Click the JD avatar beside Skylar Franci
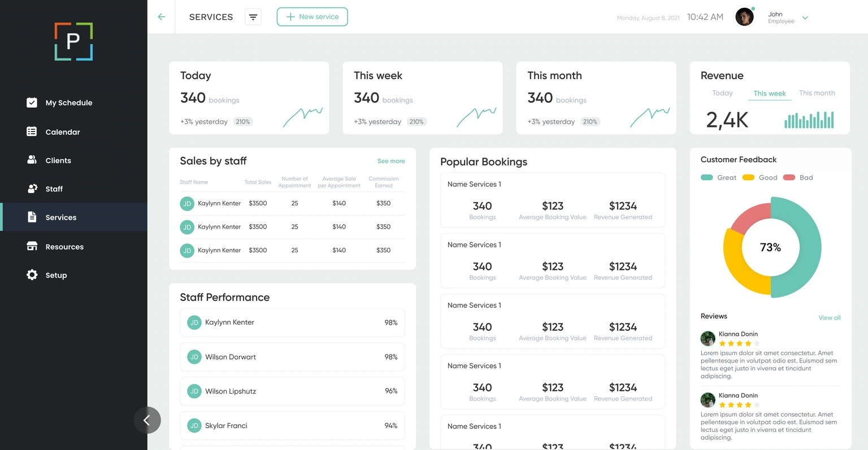 194,426
